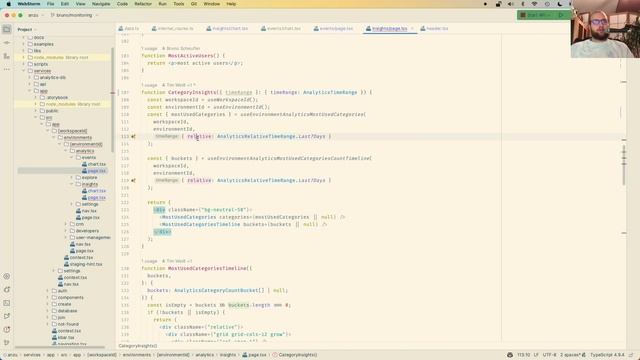
Task: Expand the examples folder
Action: 24,44
